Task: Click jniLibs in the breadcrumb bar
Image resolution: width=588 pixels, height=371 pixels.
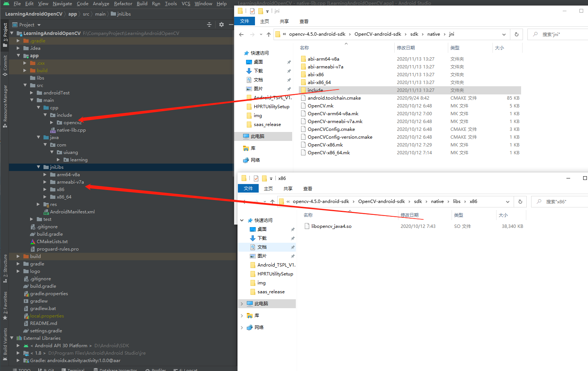Action: pyautogui.click(x=124, y=14)
